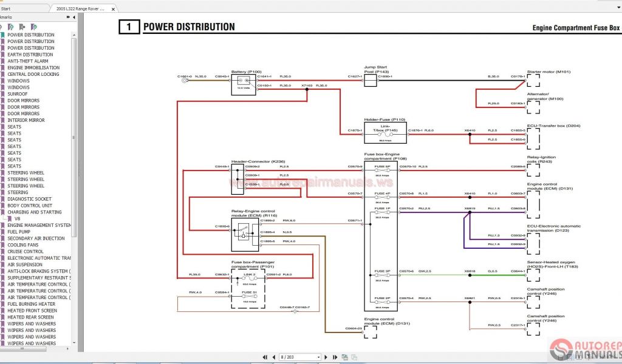
Task: Click the bookmark icon next to FUEL PUMP
Action: tap(3, 232)
